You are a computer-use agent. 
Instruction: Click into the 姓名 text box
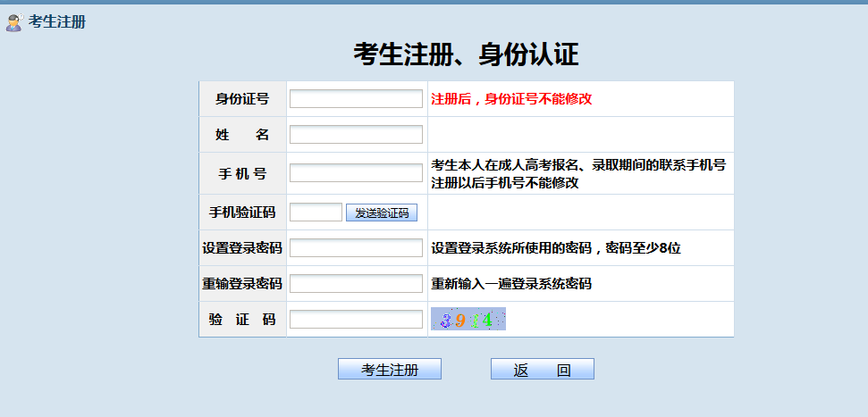(x=356, y=135)
